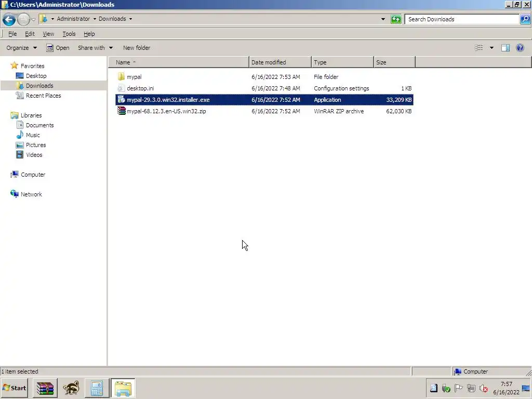Open the view options dropdown arrow
Screen dimensions: 532x399
point(491,48)
